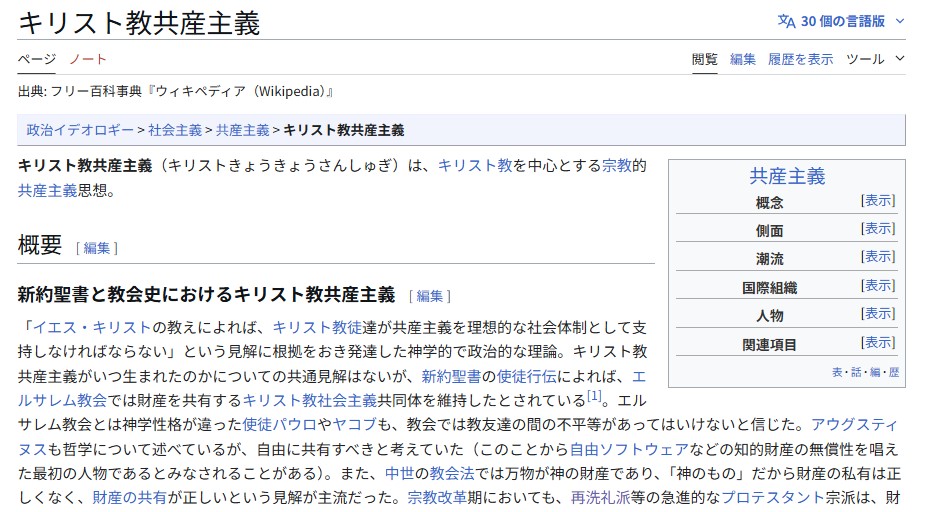Viewport: 939px width, 512px height.
Task: Jump to footnote reference [1]
Action: [593, 396]
